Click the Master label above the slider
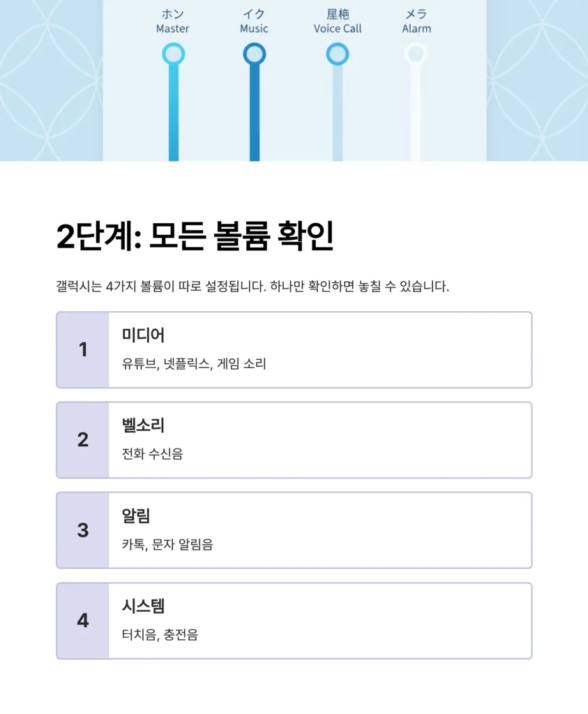588x714 pixels. [173, 29]
